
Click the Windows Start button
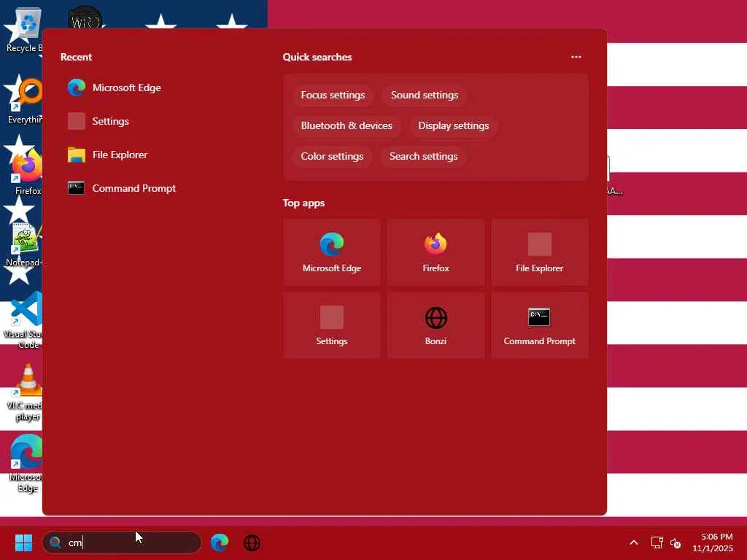pyautogui.click(x=23, y=542)
